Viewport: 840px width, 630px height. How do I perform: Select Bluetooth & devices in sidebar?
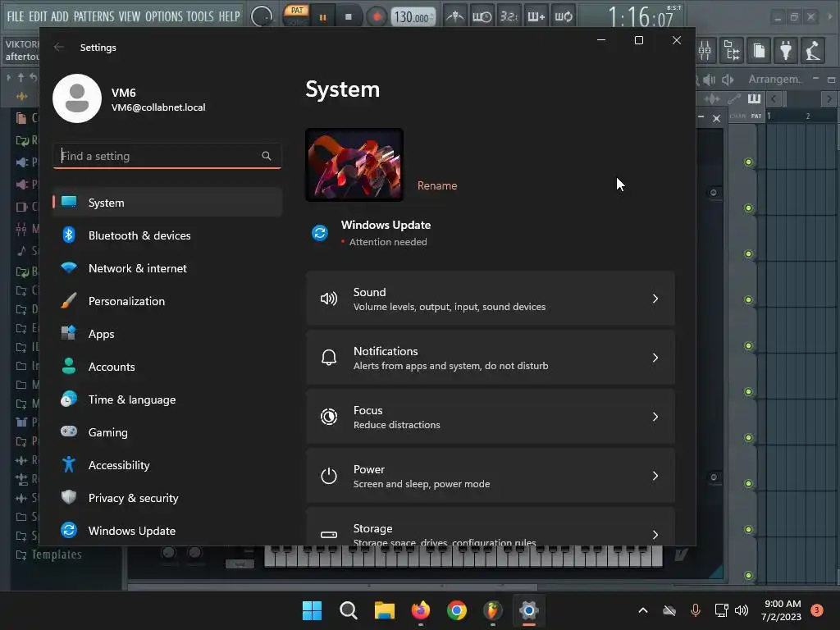click(x=167, y=235)
